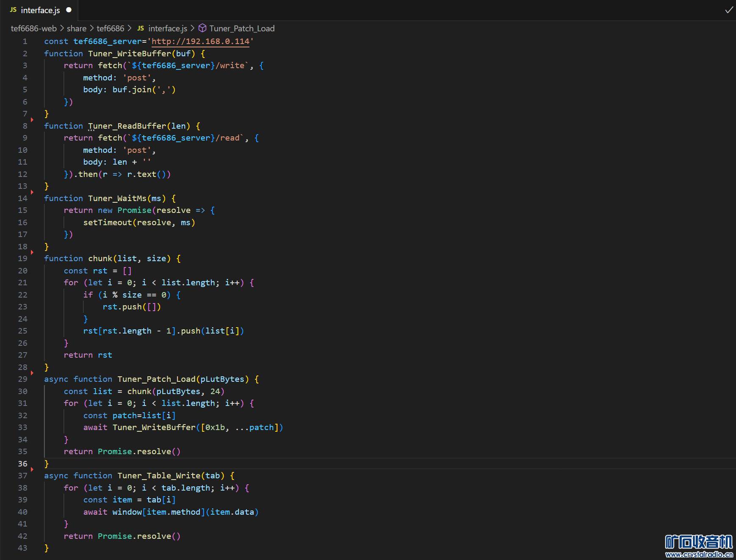736x560 pixels.
Task: Click the checkmark icon at top right
Action: pos(729,10)
